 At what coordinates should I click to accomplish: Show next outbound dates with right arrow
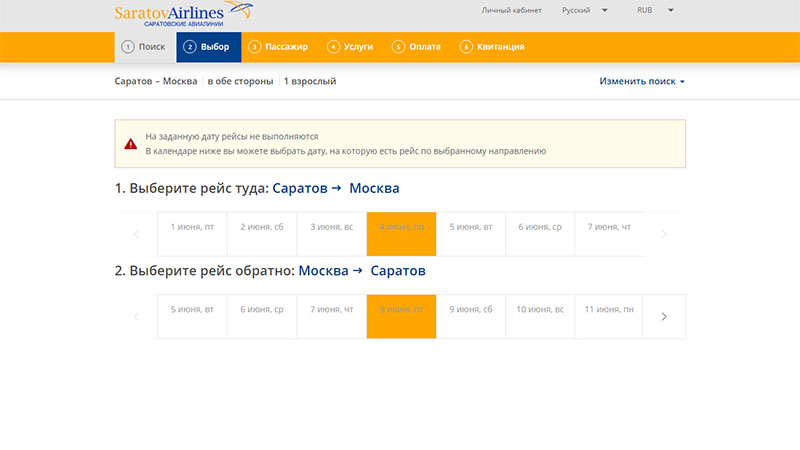(x=664, y=234)
